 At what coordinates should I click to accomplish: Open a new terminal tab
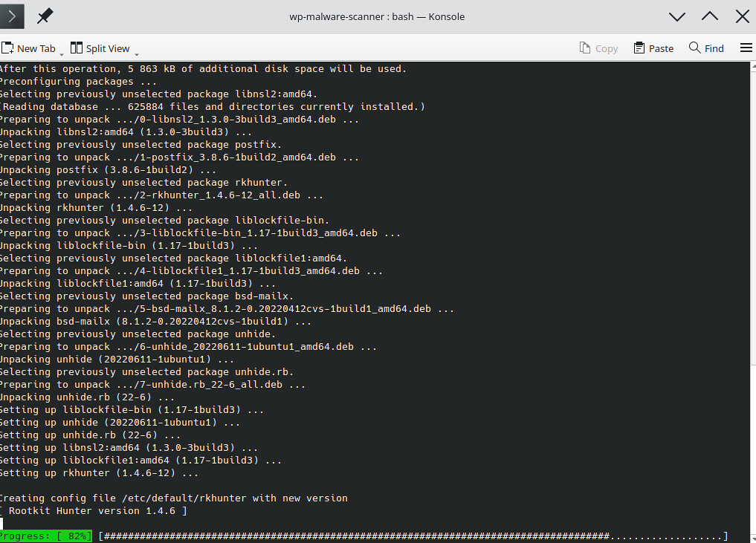click(x=29, y=48)
